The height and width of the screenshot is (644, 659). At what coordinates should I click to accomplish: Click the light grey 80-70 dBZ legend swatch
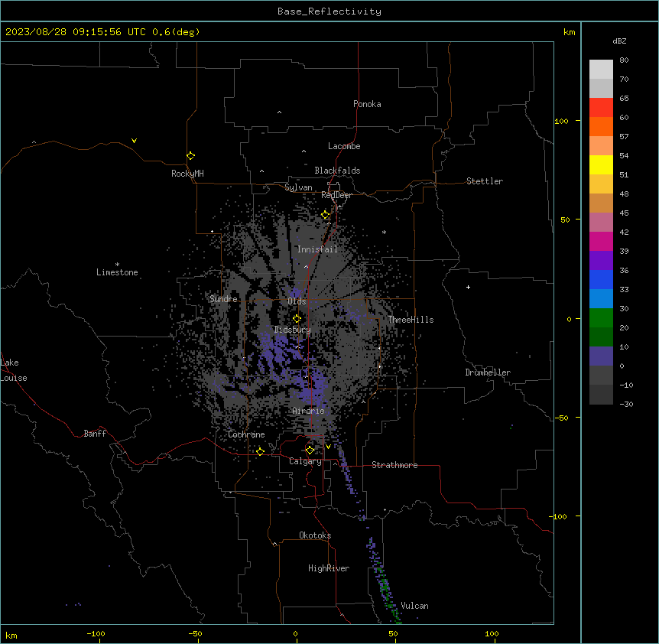[601, 70]
